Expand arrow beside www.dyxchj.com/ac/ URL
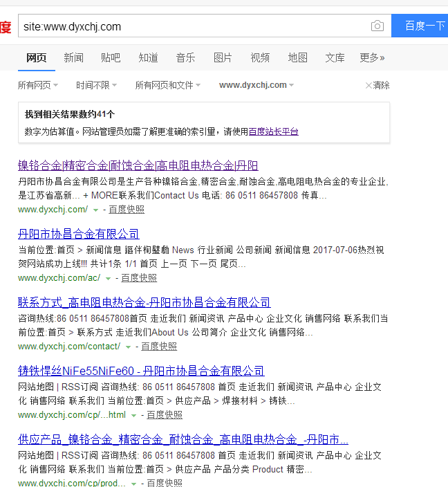The height and width of the screenshot is (487, 448). pyautogui.click(x=108, y=279)
